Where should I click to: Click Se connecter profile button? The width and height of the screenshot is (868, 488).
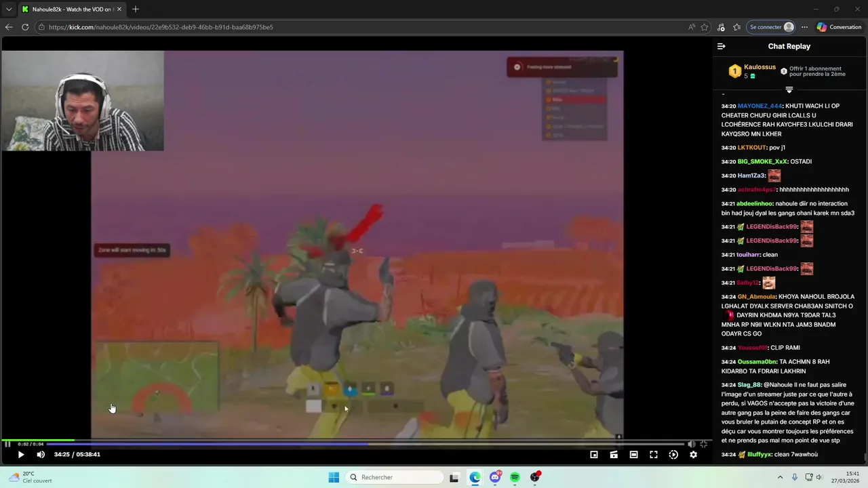pos(771,27)
